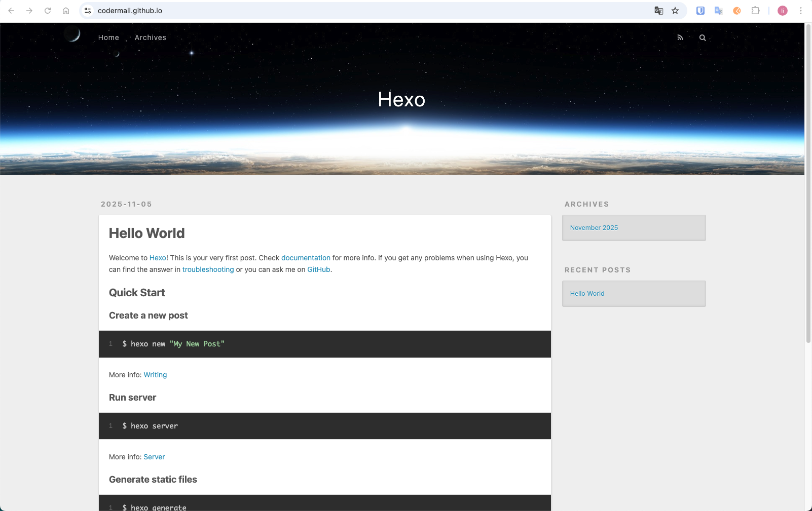
Task: Follow the documentation link
Action: coord(306,258)
